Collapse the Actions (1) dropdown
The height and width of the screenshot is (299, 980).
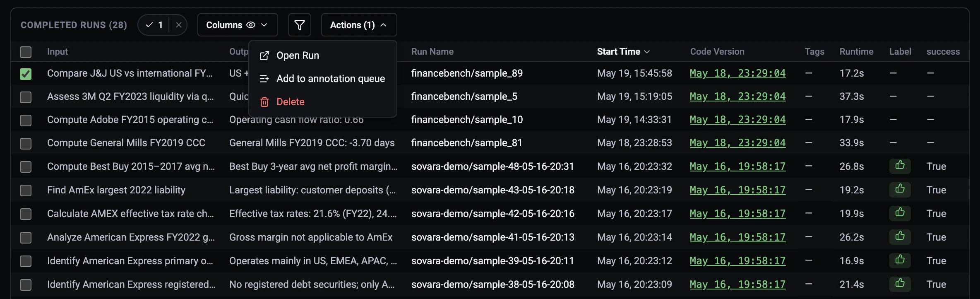click(359, 25)
